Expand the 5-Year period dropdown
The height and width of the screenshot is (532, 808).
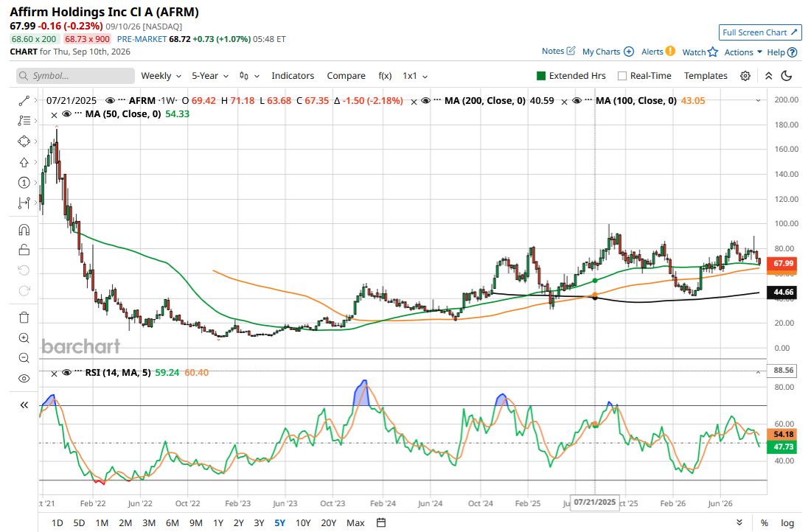(209, 76)
